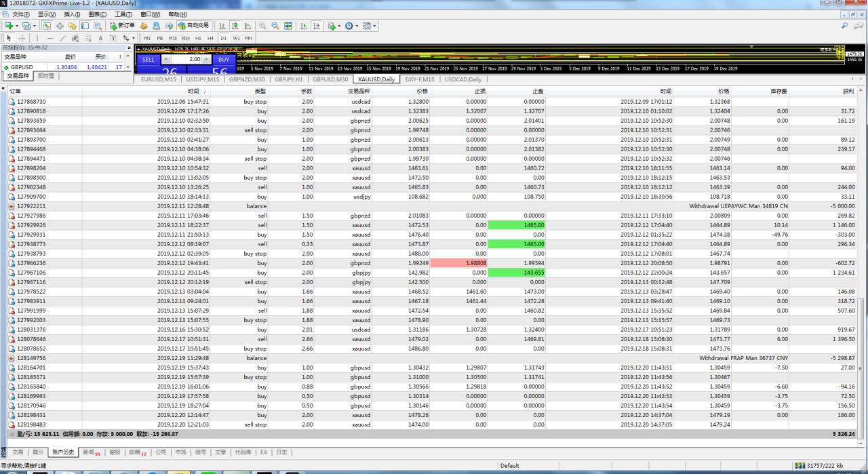Image resolution: width=868 pixels, height=474 pixels.
Task: Click the BUY one-click button
Action: 224,59
